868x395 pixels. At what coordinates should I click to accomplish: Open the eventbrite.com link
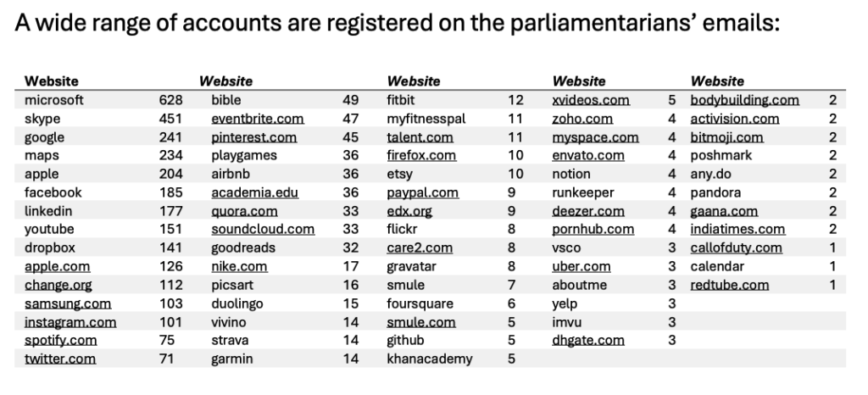tap(258, 119)
